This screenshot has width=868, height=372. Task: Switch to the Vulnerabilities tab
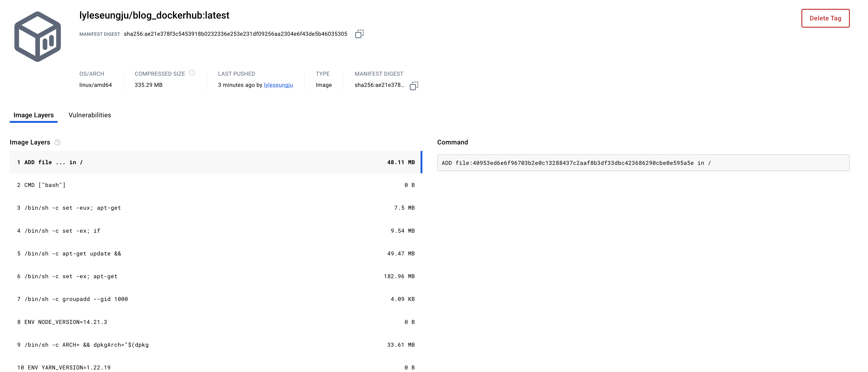90,115
